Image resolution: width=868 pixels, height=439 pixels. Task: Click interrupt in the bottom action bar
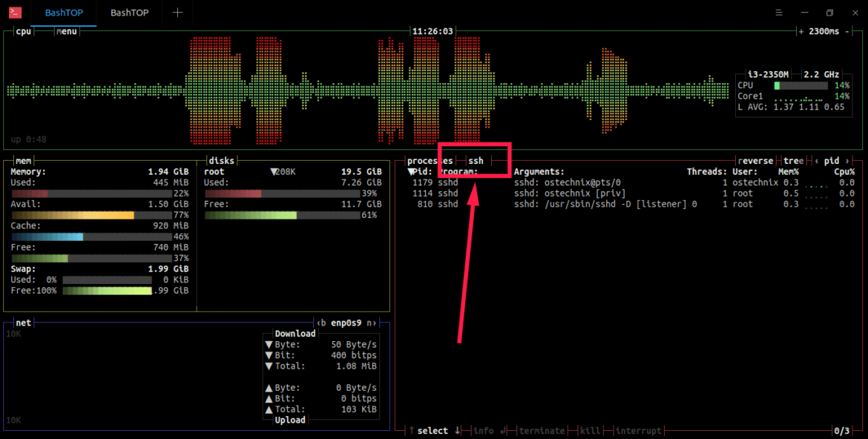point(639,430)
